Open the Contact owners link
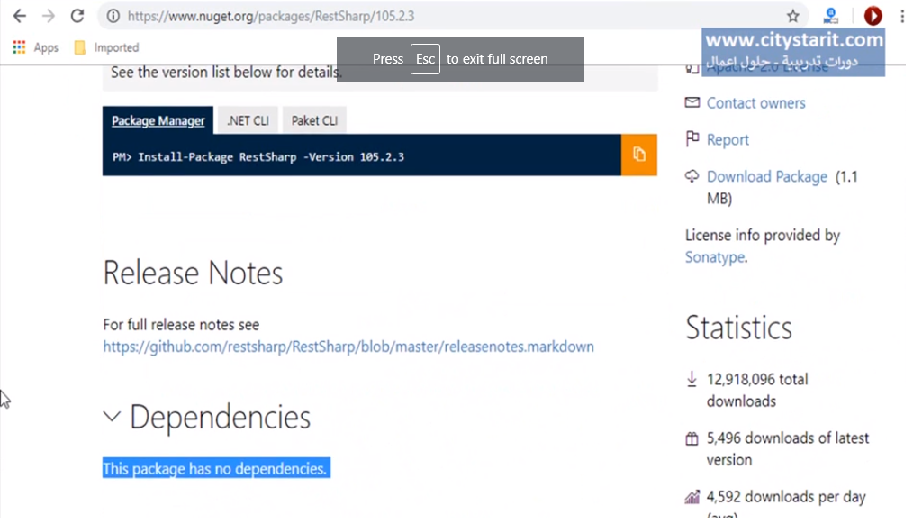 (x=756, y=103)
